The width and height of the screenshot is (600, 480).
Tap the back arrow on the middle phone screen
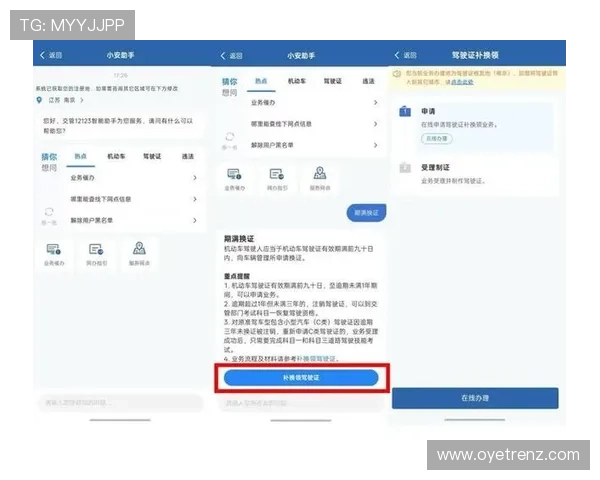[x=223, y=56]
